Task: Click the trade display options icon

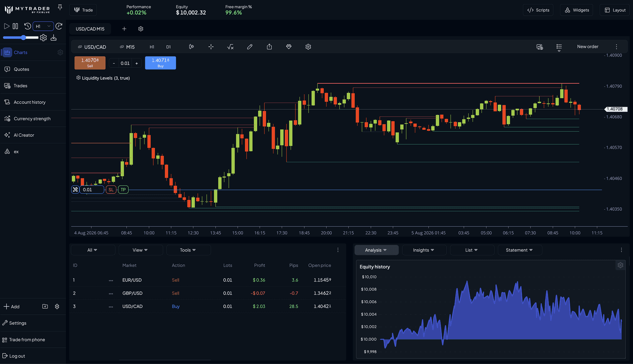Action: tap(540, 47)
